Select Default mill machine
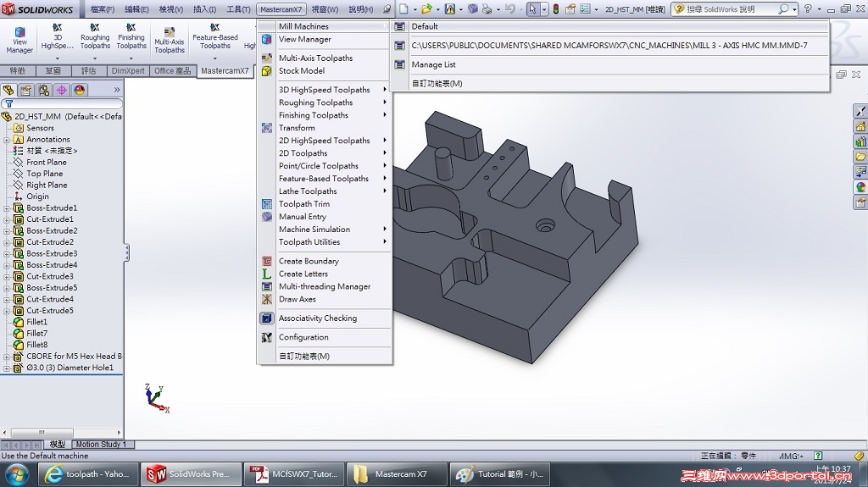The image size is (868, 487). pyautogui.click(x=610, y=26)
